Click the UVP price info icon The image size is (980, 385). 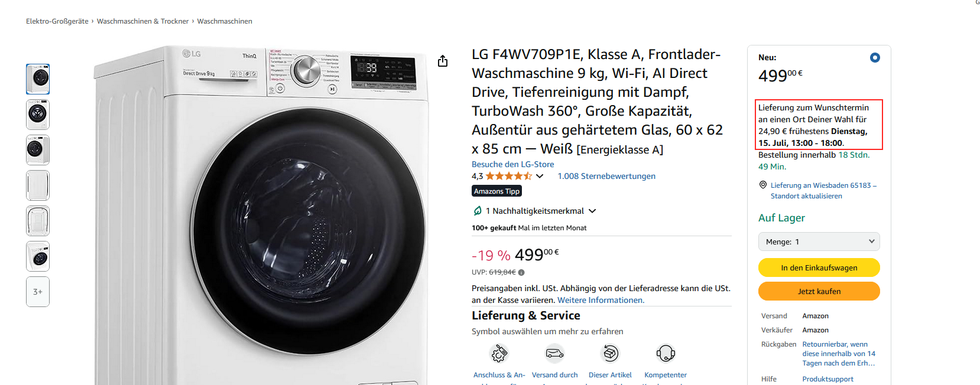pos(521,272)
